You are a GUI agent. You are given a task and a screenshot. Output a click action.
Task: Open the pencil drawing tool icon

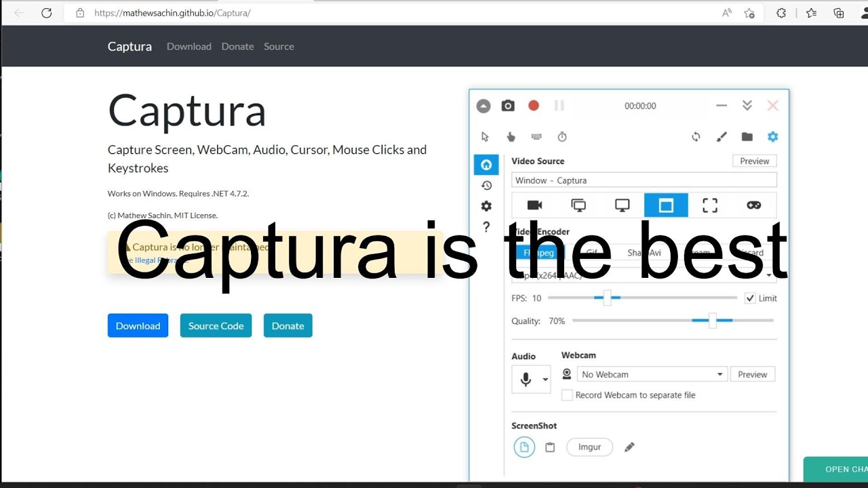(x=722, y=137)
